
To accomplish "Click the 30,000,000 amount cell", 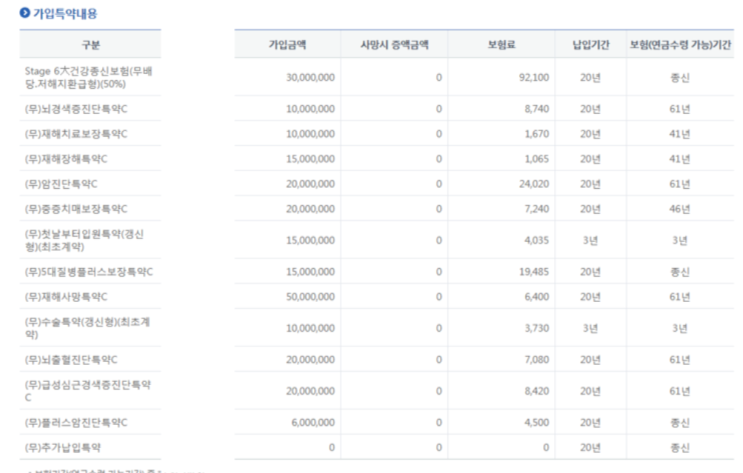I will [310, 78].
